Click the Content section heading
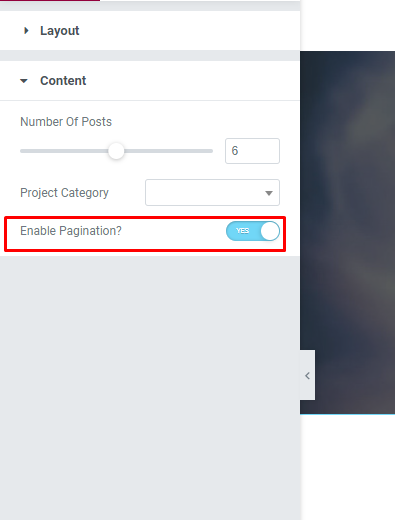Viewport: 395px width, 520px height. click(63, 81)
